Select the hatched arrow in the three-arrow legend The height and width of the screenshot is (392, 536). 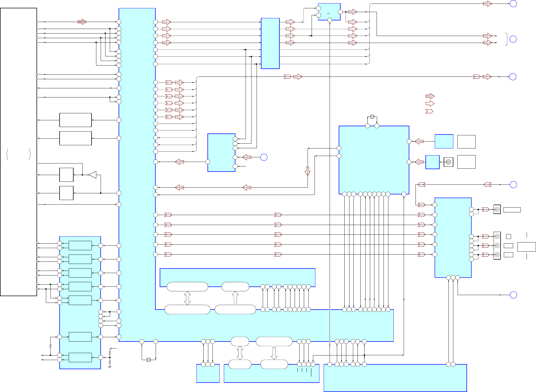(x=430, y=96)
